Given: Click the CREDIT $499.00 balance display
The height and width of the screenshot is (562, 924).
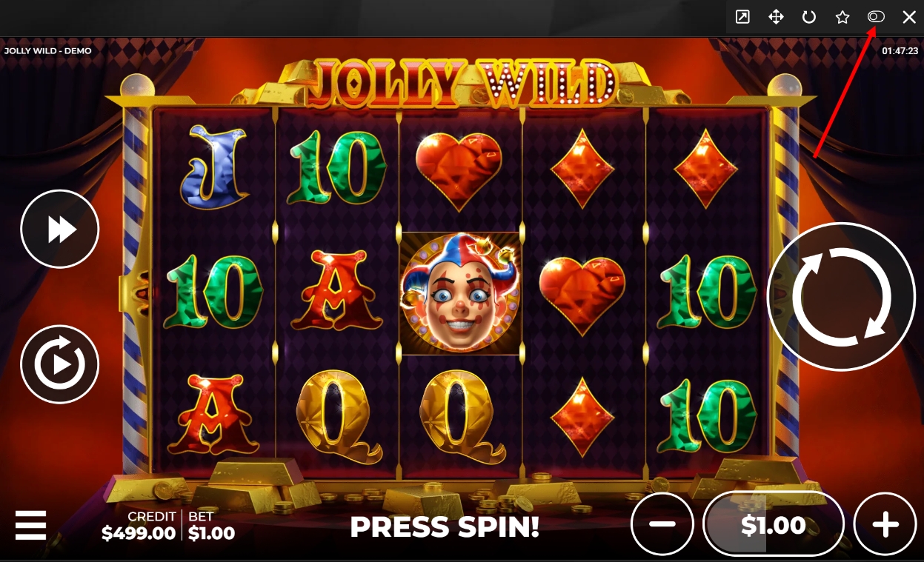Looking at the screenshot, I should [x=139, y=525].
